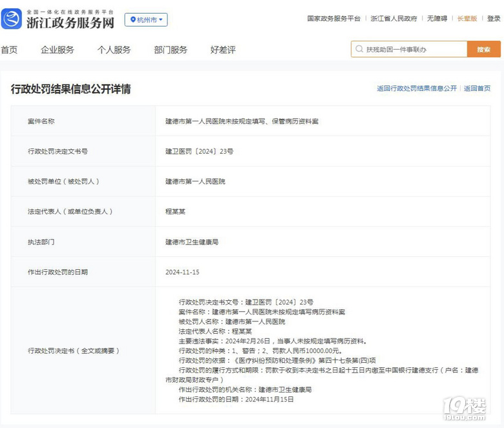The image size is (504, 428).
Task: Open the 浙江省人民政府 link
Action: (394, 18)
